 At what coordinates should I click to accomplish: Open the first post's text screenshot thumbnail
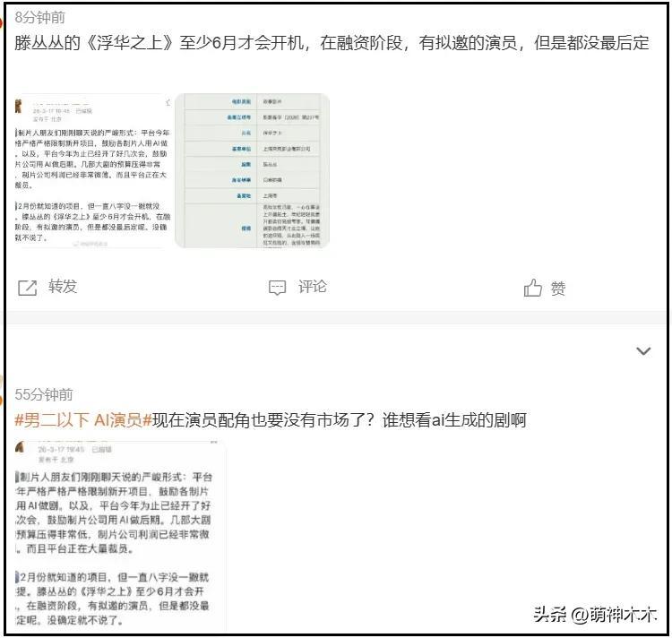[92, 170]
